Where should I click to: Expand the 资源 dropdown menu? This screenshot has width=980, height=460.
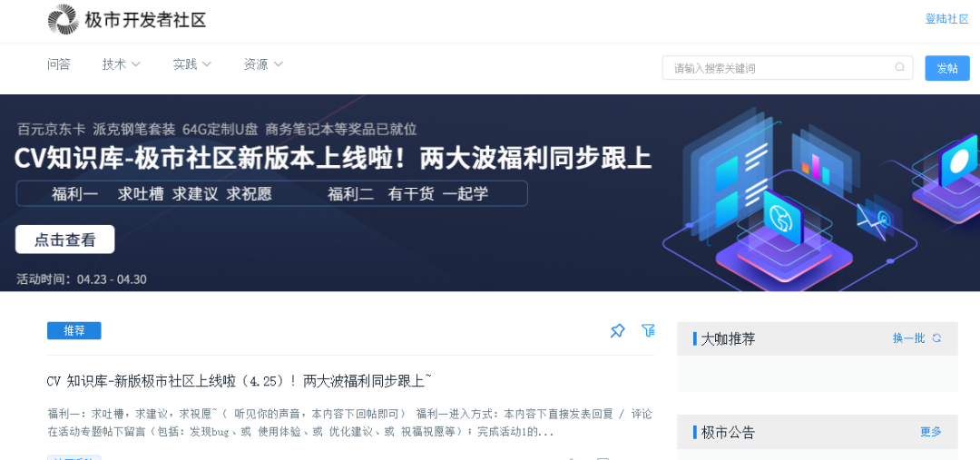263,64
